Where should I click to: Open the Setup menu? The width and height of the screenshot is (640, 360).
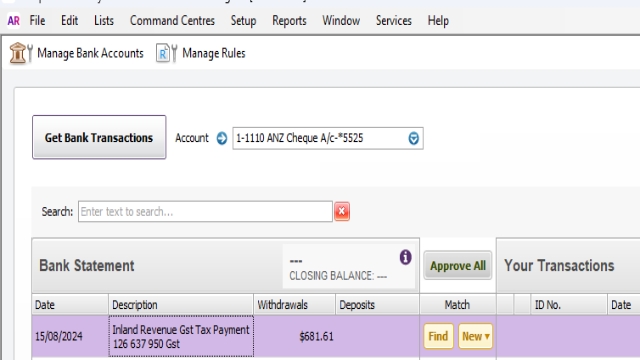click(x=243, y=20)
